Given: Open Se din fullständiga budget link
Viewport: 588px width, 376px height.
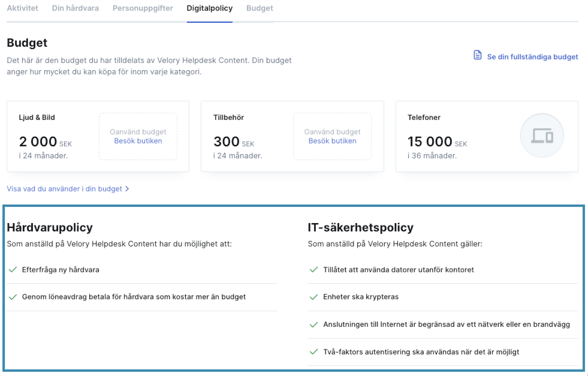Looking at the screenshot, I should [533, 57].
